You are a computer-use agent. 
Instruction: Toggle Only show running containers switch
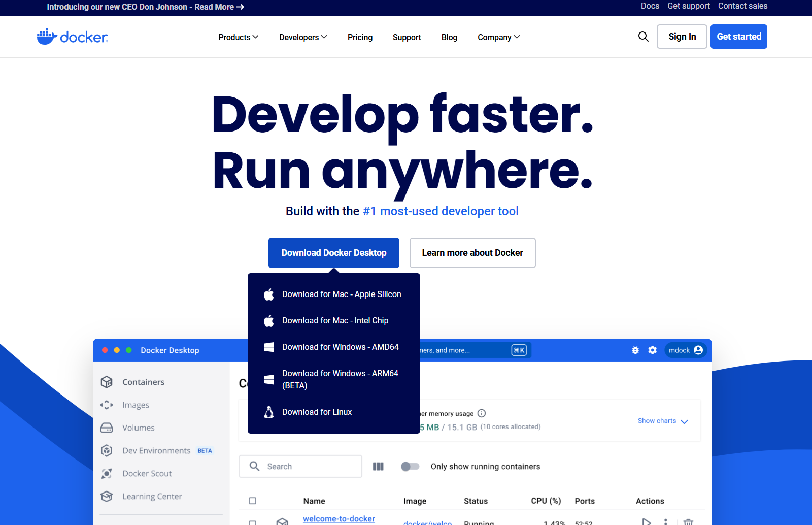coord(410,467)
